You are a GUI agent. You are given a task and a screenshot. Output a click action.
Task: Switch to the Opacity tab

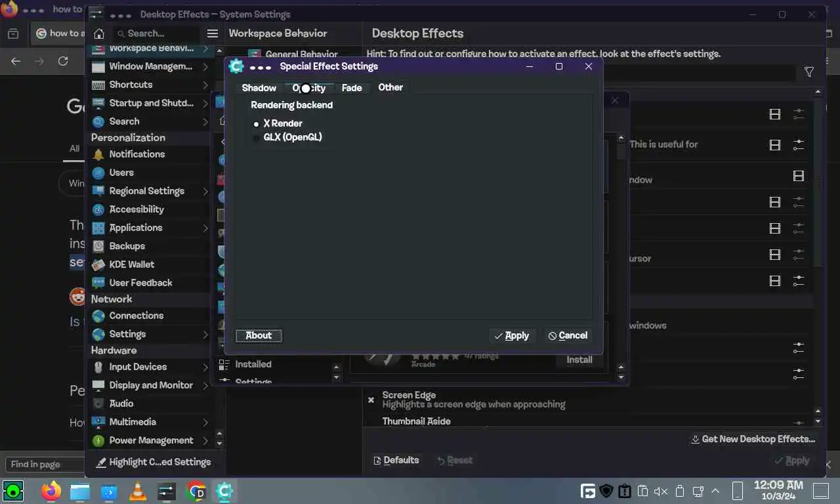(x=309, y=88)
